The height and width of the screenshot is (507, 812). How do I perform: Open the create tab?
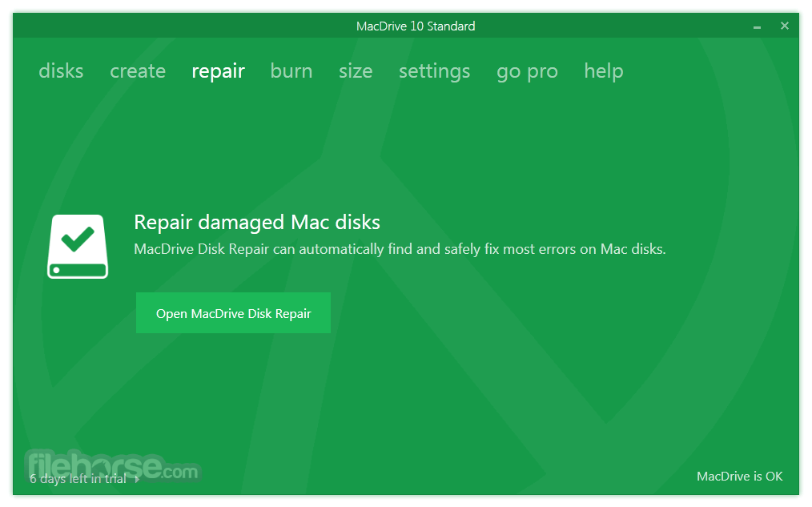coord(138,71)
